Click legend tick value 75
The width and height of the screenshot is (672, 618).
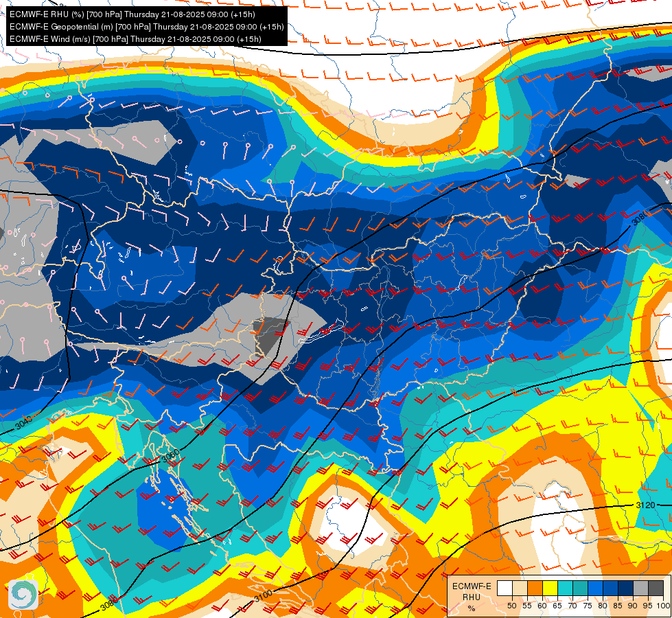[x=588, y=606]
